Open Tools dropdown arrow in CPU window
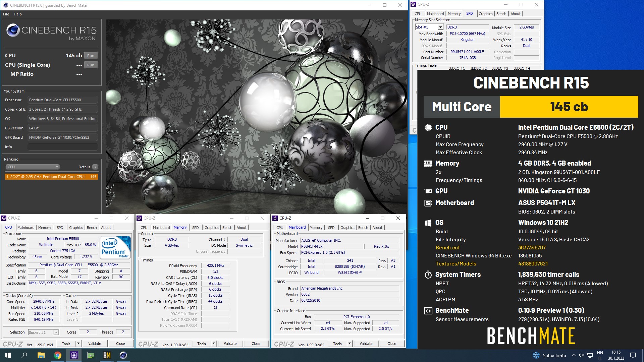 (78, 343)
